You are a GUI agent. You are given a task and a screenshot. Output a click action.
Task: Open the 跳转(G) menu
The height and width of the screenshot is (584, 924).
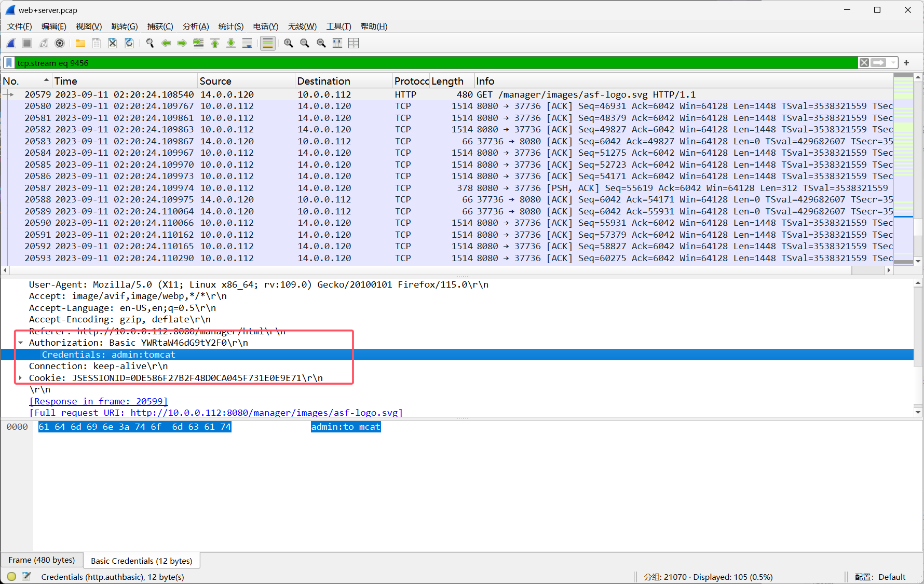(125, 26)
